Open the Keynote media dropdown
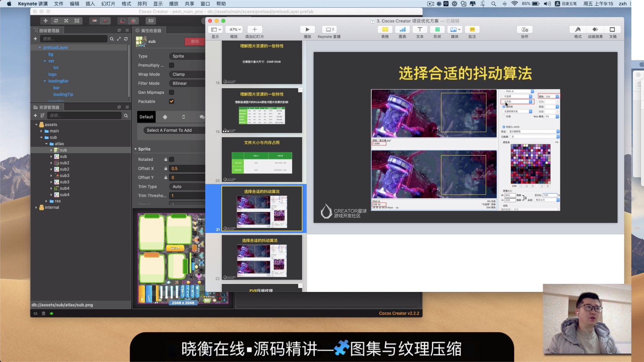This screenshot has height=362, width=644. tap(455, 29)
